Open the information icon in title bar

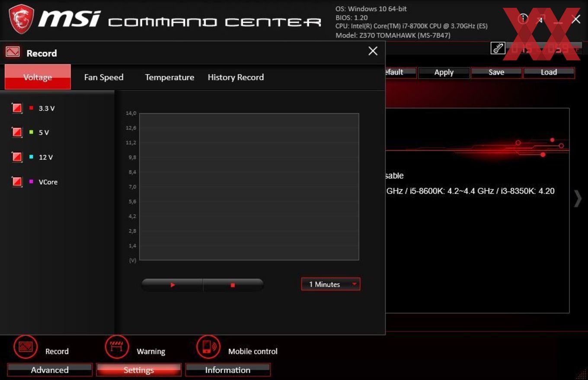(x=523, y=19)
